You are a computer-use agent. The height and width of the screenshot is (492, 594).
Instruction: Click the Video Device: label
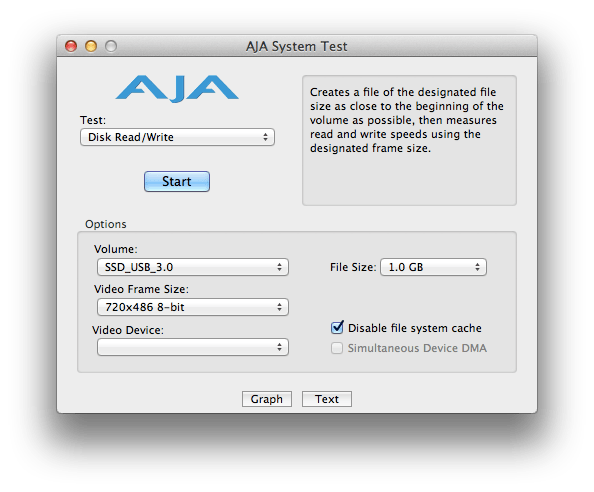point(128,330)
